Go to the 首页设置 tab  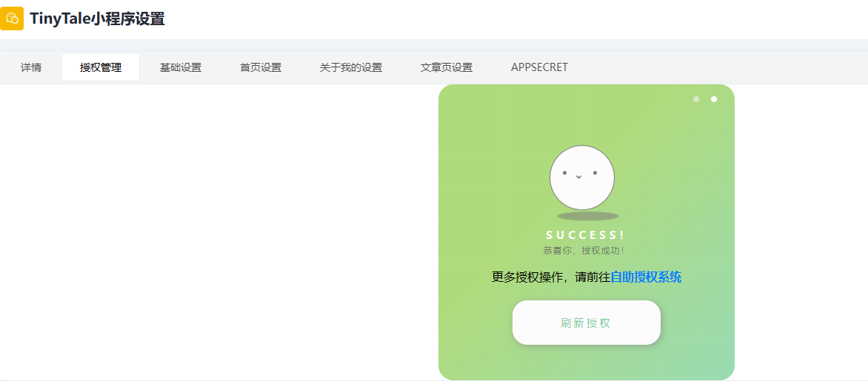tap(261, 67)
